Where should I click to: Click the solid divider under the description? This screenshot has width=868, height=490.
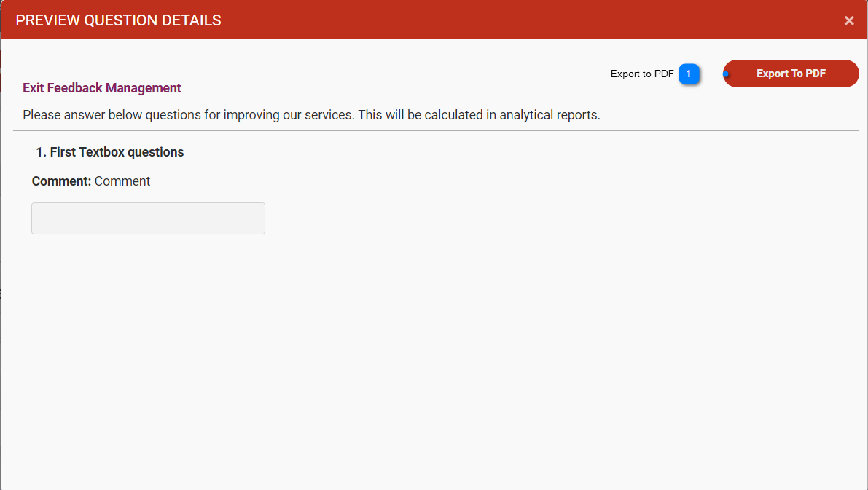(436, 131)
